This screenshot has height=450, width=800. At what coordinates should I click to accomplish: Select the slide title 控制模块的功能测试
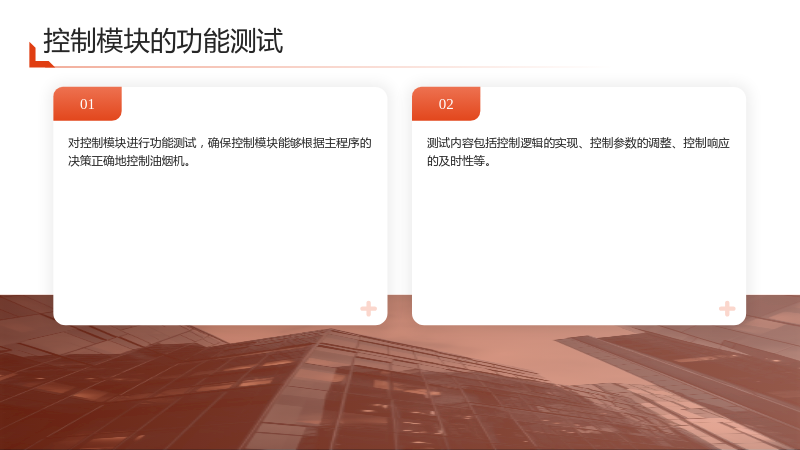(163, 41)
